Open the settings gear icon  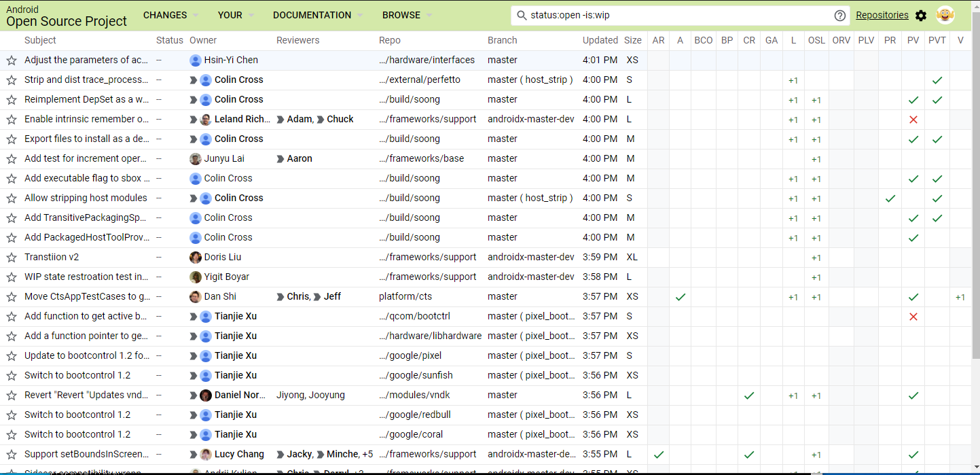[x=920, y=15]
